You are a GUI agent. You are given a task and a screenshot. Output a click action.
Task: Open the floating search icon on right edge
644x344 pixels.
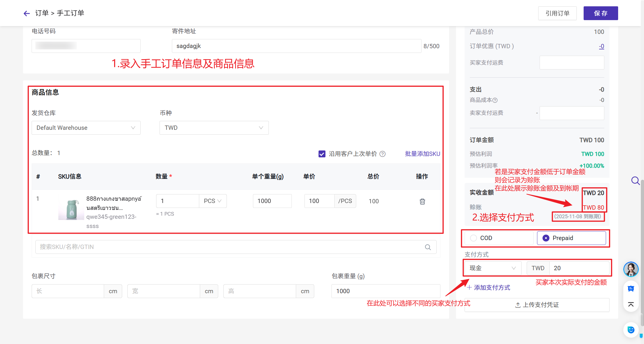point(635,181)
